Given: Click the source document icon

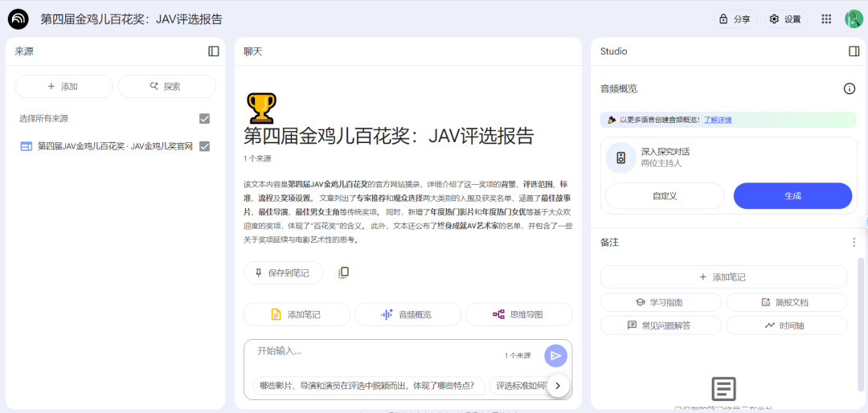Looking at the screenshot, I should coord(26,146).
